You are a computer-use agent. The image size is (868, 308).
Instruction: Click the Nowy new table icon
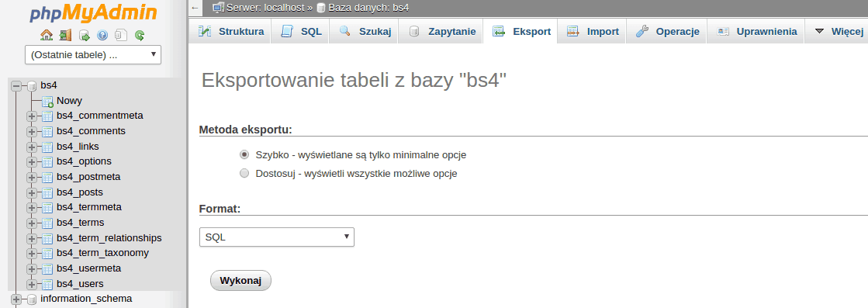click(47, 101)
